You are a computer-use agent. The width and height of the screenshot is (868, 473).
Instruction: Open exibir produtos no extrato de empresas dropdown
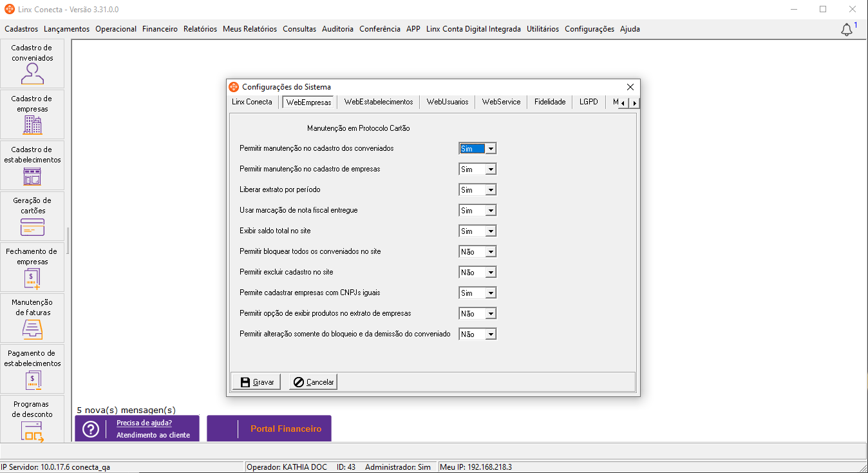(x=491, y=314)
